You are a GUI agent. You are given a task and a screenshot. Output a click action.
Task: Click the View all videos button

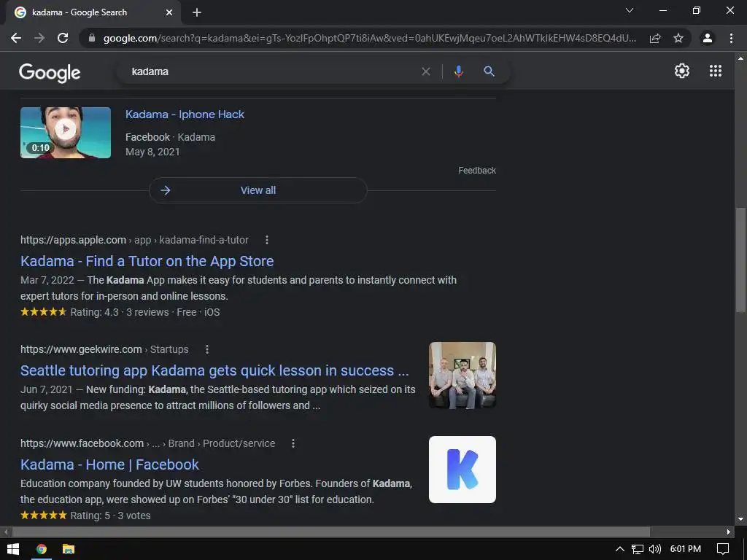pyautogui.click(x=258, y=190)
